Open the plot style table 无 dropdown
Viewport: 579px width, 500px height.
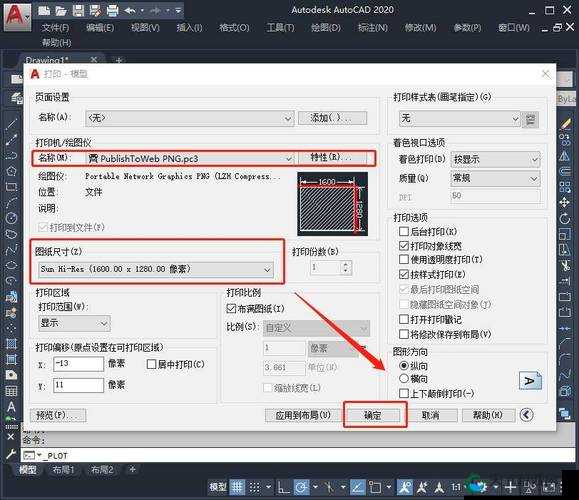(x=460, y=119)
